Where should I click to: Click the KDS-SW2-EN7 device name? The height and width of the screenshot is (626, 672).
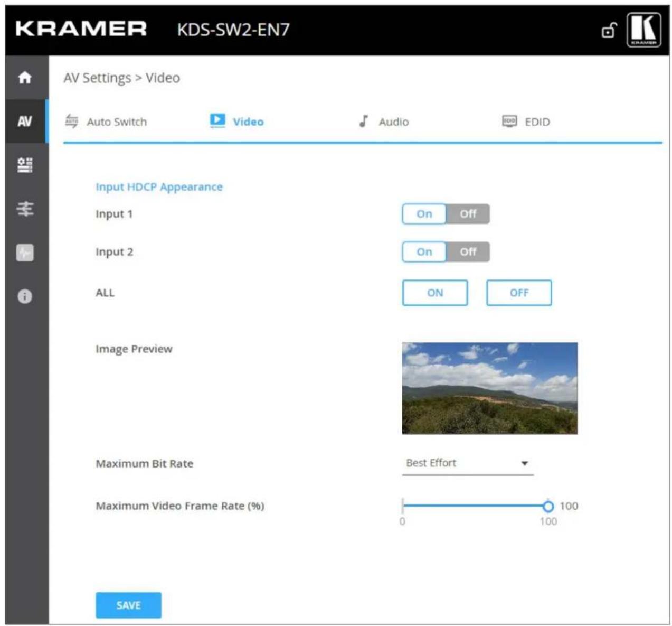pos(233,29)
